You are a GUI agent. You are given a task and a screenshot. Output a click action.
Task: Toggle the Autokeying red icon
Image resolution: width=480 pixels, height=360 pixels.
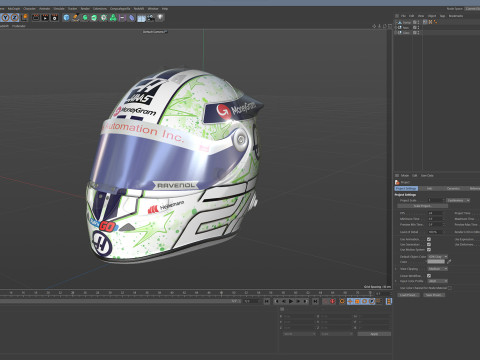point(333,301)
